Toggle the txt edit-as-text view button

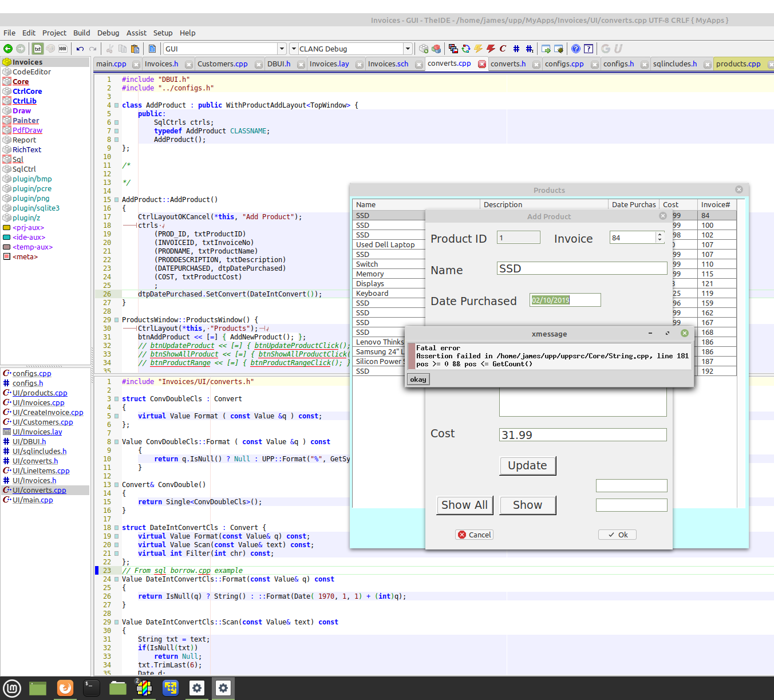coord(37,49)
